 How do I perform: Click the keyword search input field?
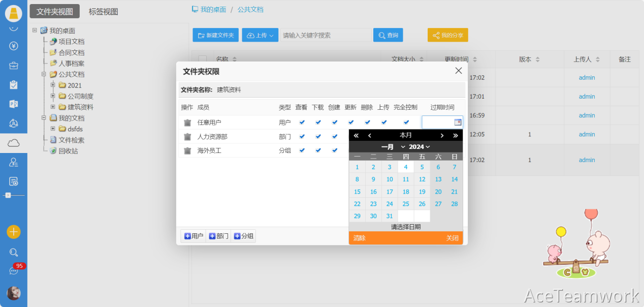coord(325,35)
